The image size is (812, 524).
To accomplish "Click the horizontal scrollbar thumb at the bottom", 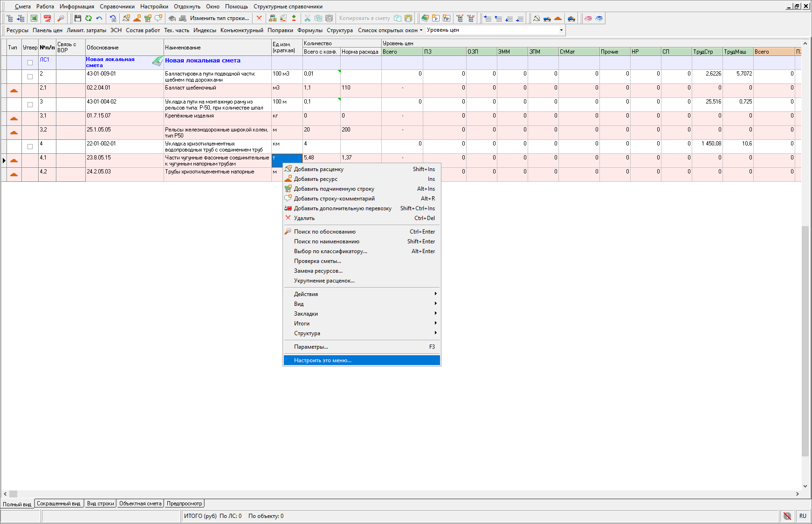I will coord(13,494).
